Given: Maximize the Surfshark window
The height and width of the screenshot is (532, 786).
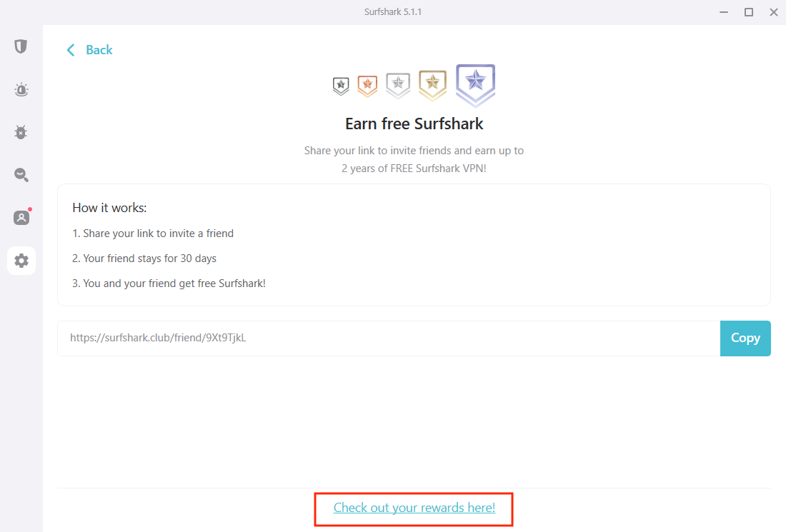Looking at the screenshot, I should click(x=748, y=12).
